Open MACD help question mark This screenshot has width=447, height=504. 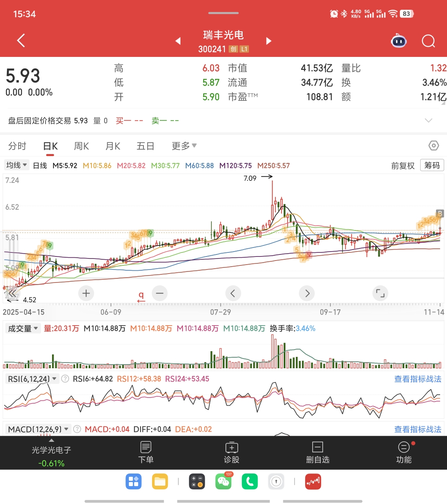click(x=77, y=429)
